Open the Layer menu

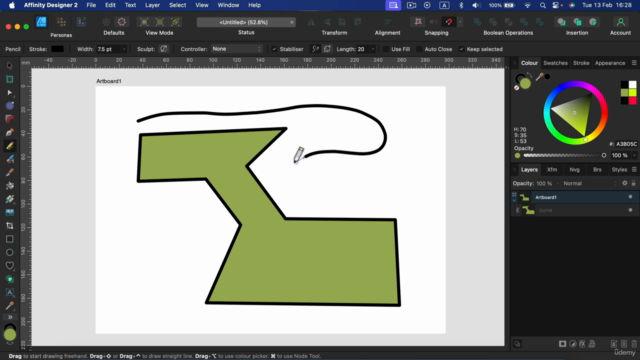coord(152,5)
